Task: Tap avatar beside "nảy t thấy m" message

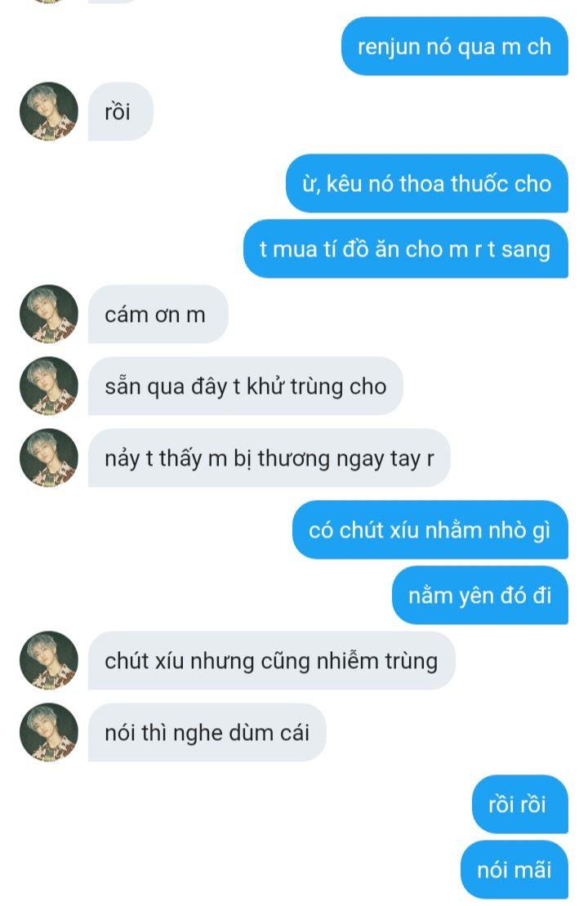Action: pyautogui.click(x=49, y=457)
